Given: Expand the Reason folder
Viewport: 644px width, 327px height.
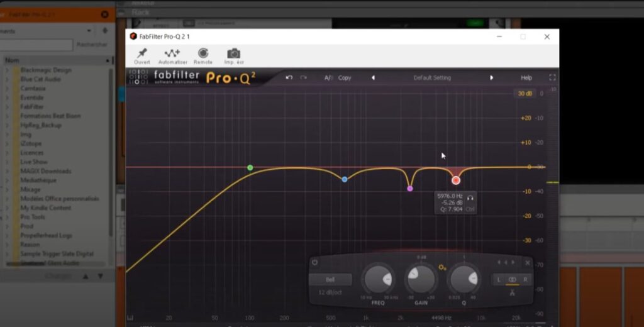Looking at the screenshot, I should pos(7,245).
